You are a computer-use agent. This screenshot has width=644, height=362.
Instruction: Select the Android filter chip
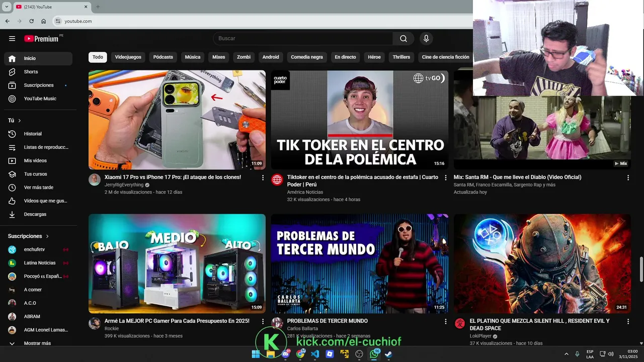click(271, 57)
